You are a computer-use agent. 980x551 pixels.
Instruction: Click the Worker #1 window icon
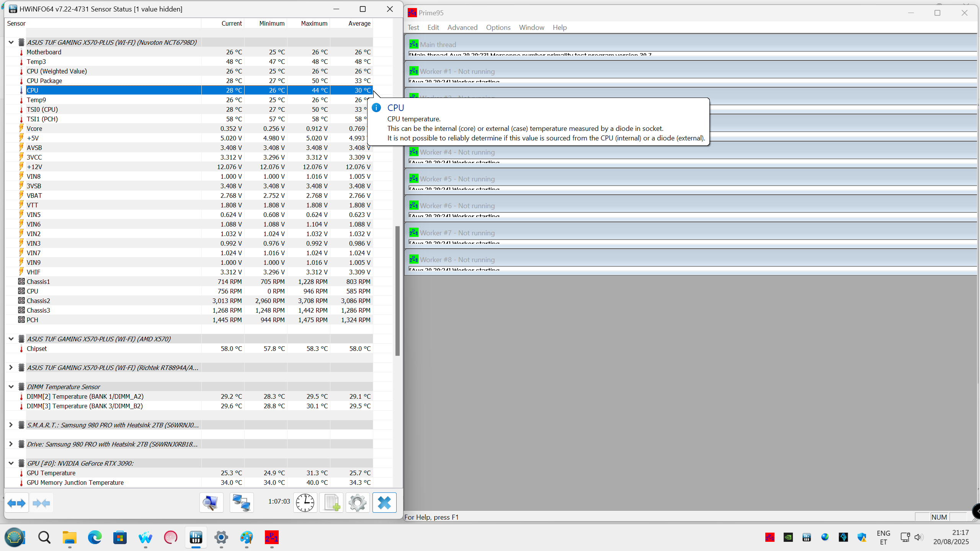[x=413, y=71]
